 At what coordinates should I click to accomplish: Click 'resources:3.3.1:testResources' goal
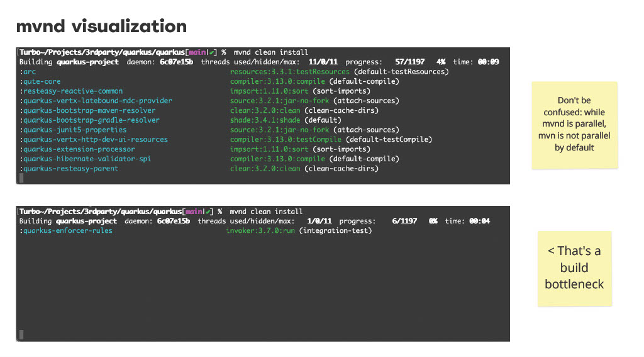[x=289, y=72]
